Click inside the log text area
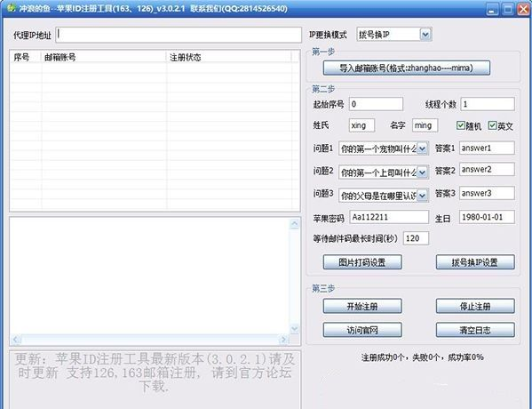The width and height of the screenshot is (532, 409). click(149, 276)
